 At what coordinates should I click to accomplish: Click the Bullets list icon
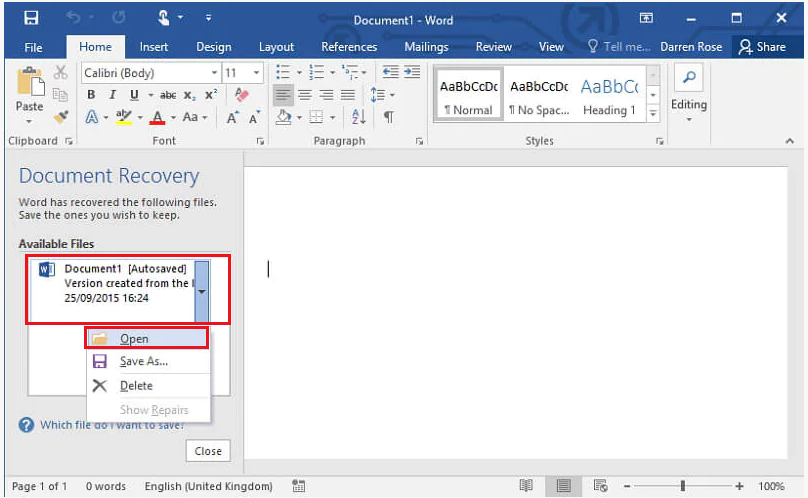pos(283,72)
